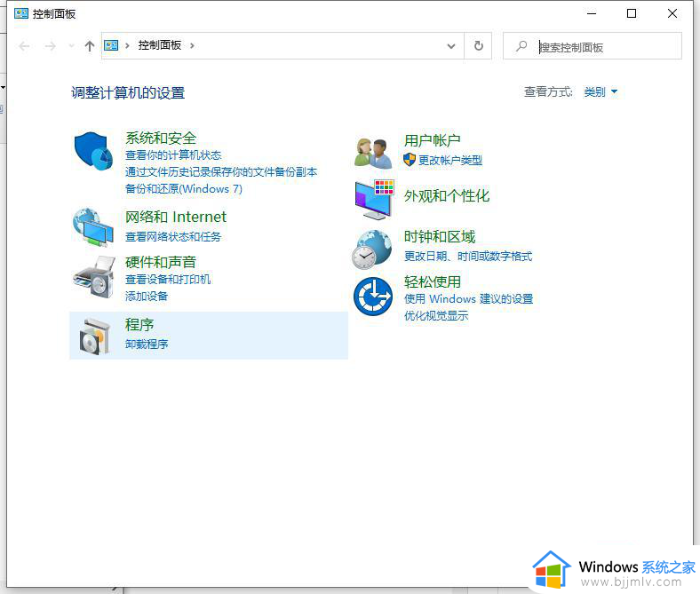
Task: Open Hardware and Sound printer icon
Action: tap(94, 277)
